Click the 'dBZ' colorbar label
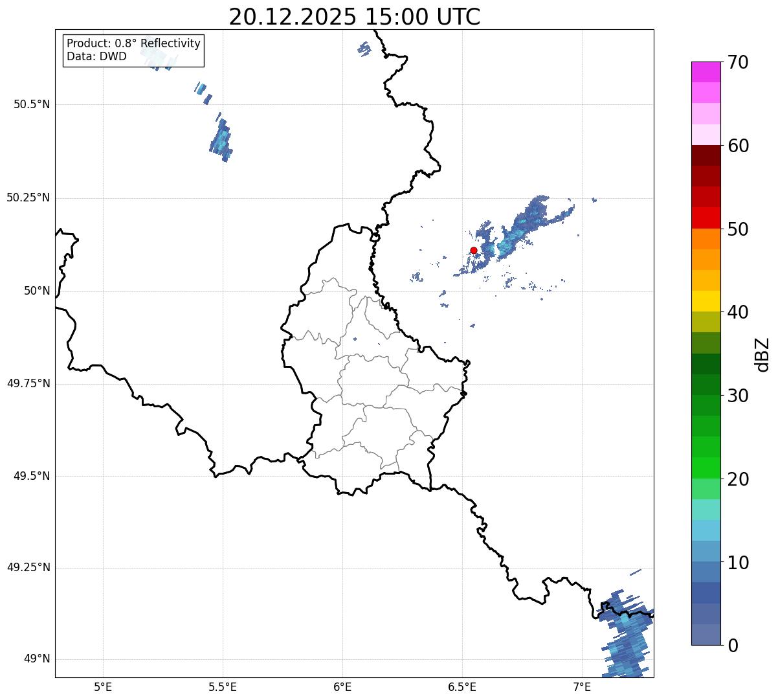The width and height of the screenshot is (778, 700). point(762,354)
